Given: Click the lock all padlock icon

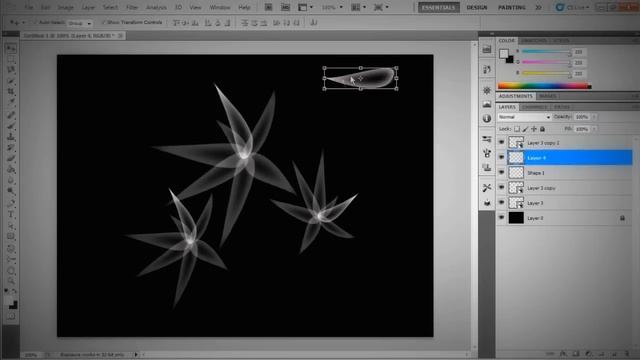Looking at the screenshot, I should pyautogui.click(x=542, y=129).
